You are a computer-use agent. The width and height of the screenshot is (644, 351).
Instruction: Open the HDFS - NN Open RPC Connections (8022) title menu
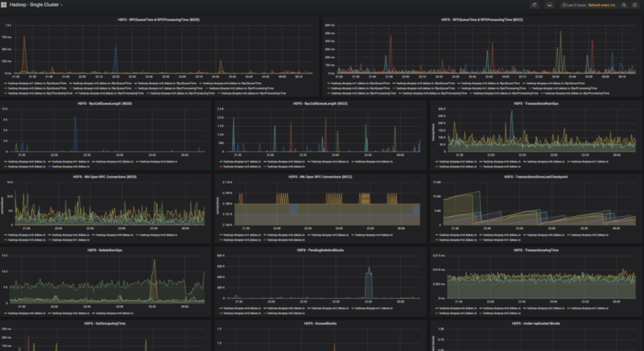coord(320,177)
